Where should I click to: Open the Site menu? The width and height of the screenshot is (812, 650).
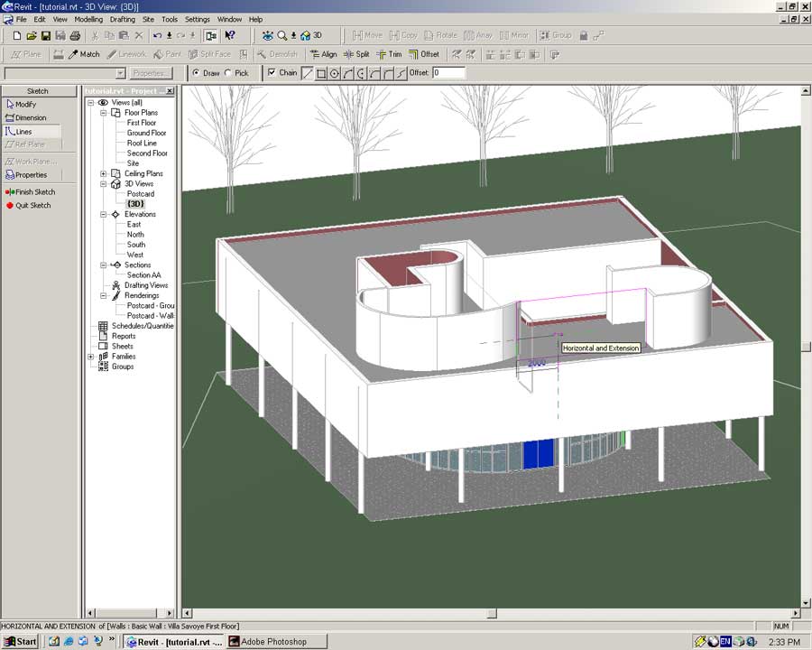pyautogui.click(x=148, y=19)
